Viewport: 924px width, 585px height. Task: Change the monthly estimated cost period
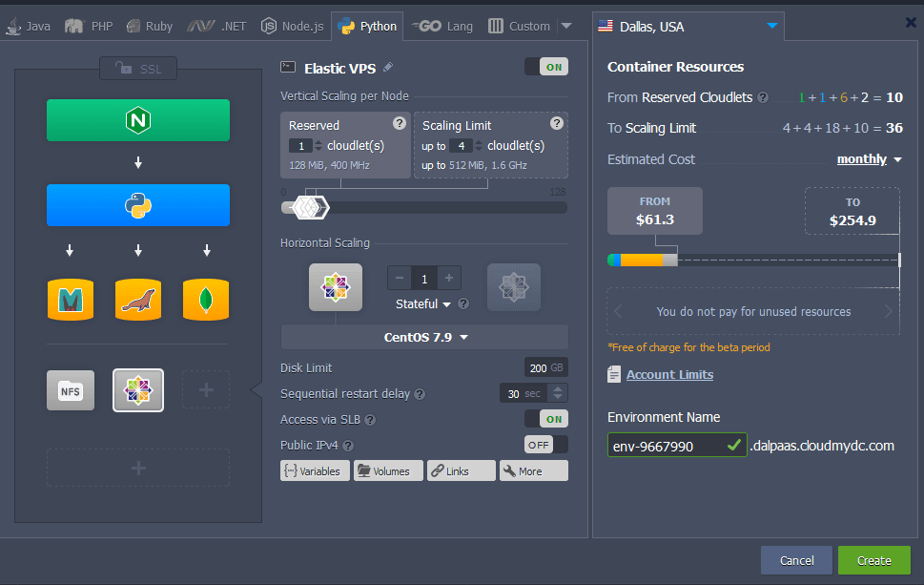tap(869, 159)
